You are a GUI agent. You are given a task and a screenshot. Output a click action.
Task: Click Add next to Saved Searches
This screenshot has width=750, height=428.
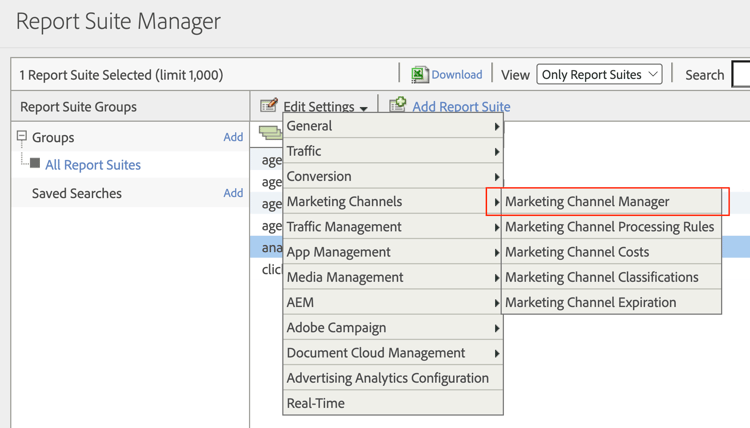[233, 193]
